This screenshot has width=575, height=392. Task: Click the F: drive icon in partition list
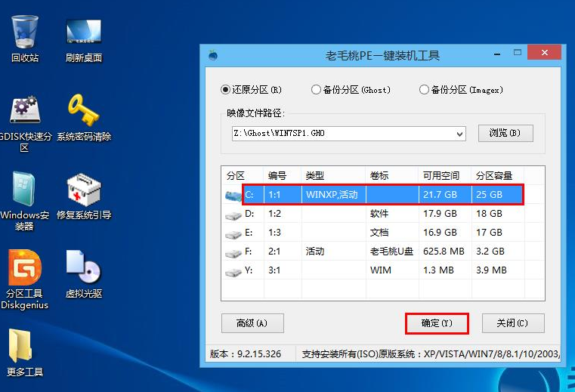tap(233, 252)
